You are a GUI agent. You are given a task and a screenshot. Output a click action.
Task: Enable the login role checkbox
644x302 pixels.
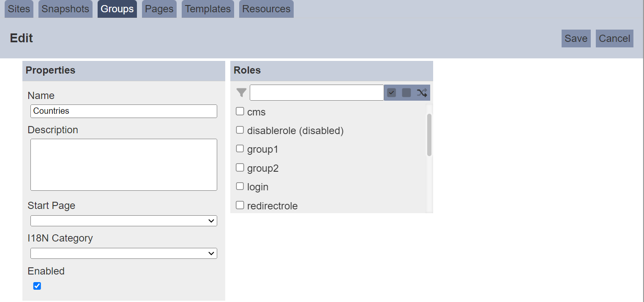pos(240,186)
